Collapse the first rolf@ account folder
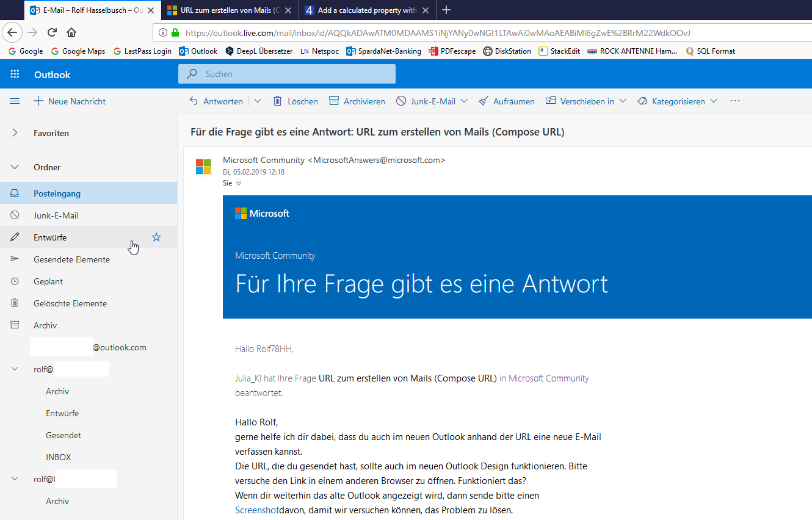The image size is (812, 520). [15, 369]
